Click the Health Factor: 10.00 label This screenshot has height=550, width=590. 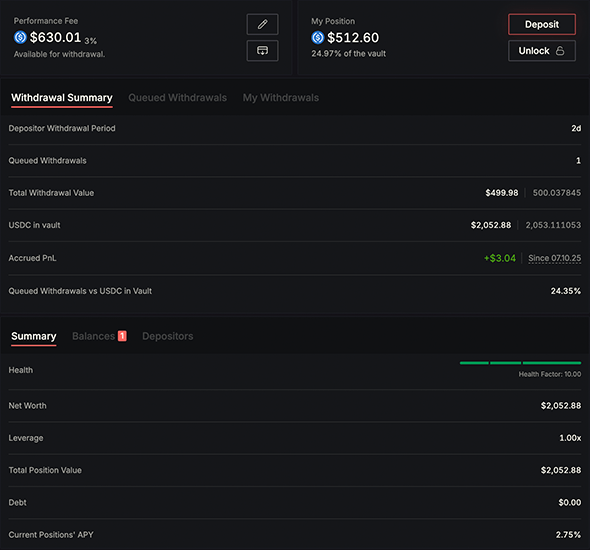point(550,374)
